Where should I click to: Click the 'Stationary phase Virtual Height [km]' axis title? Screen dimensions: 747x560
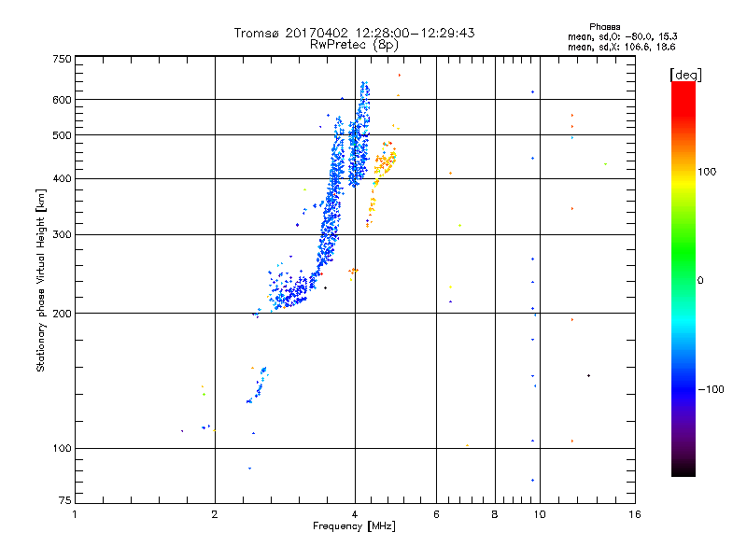tap(41, 280)
